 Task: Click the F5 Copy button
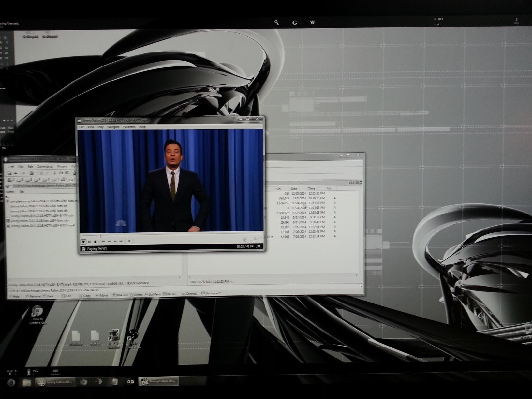[85, 296]
